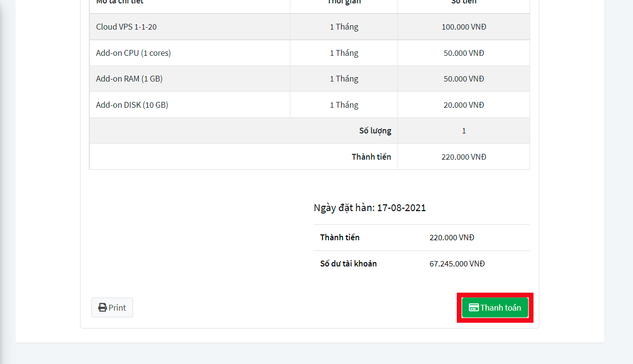Click the 20.000 VNĐ price for DISK add-on
The image size is (633, 364).
click(464, 105)
